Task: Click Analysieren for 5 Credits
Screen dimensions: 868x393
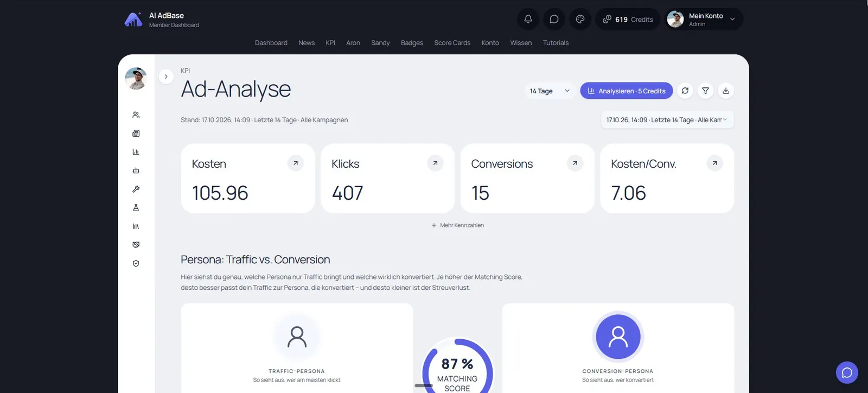Action: (627, 91)
